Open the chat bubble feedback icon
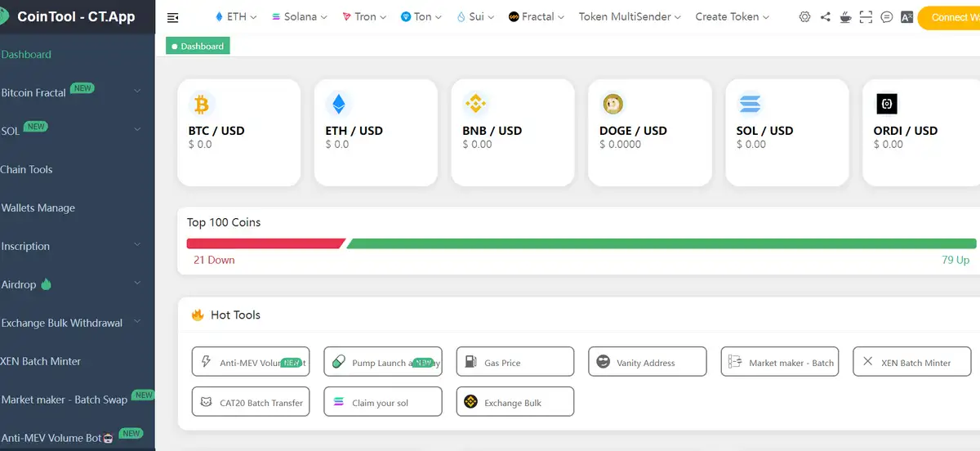The image size is (980, 451). point(887,17)
